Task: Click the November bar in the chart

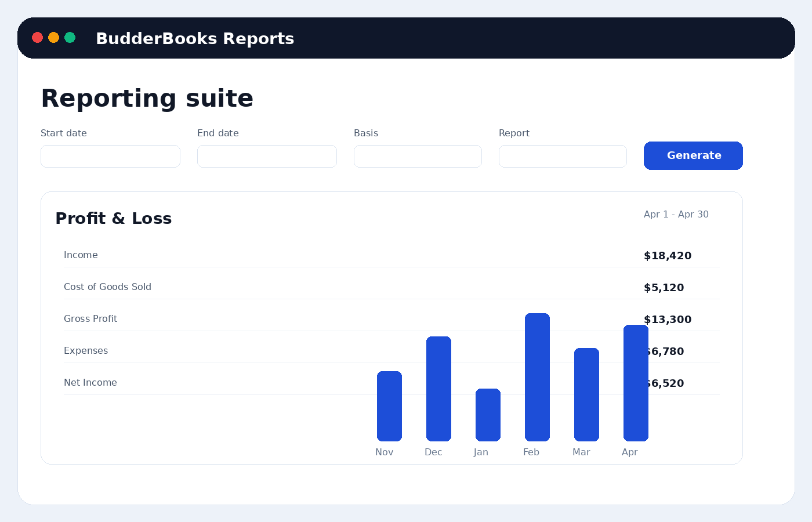Action: pyautogui.click(x=389, y=406)
